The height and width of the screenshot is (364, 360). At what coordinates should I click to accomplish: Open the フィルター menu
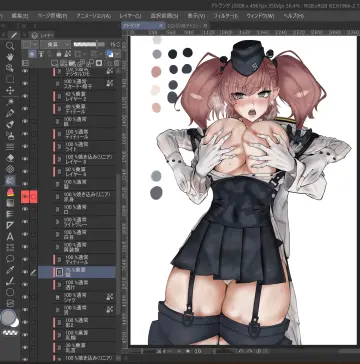coord(226,16)
